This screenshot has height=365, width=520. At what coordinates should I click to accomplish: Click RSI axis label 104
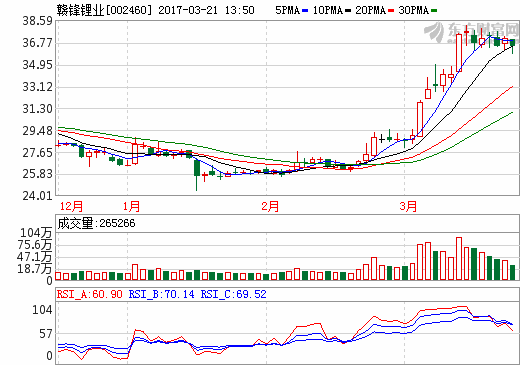point(42,310)
